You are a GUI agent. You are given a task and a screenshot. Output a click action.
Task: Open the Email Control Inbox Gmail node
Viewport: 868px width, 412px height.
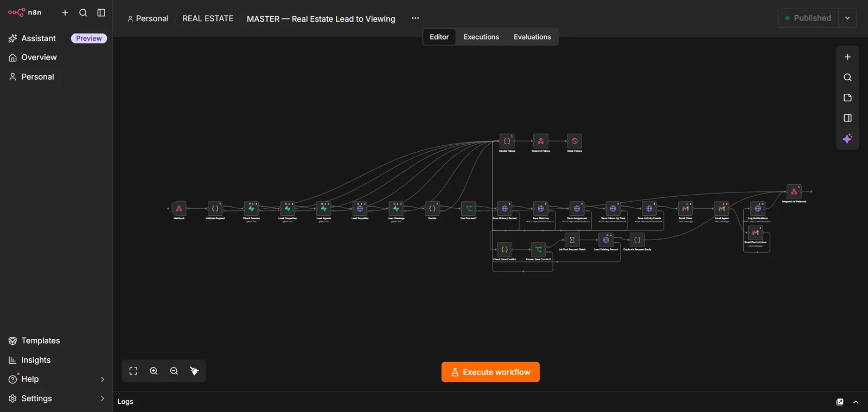point(756,233)
